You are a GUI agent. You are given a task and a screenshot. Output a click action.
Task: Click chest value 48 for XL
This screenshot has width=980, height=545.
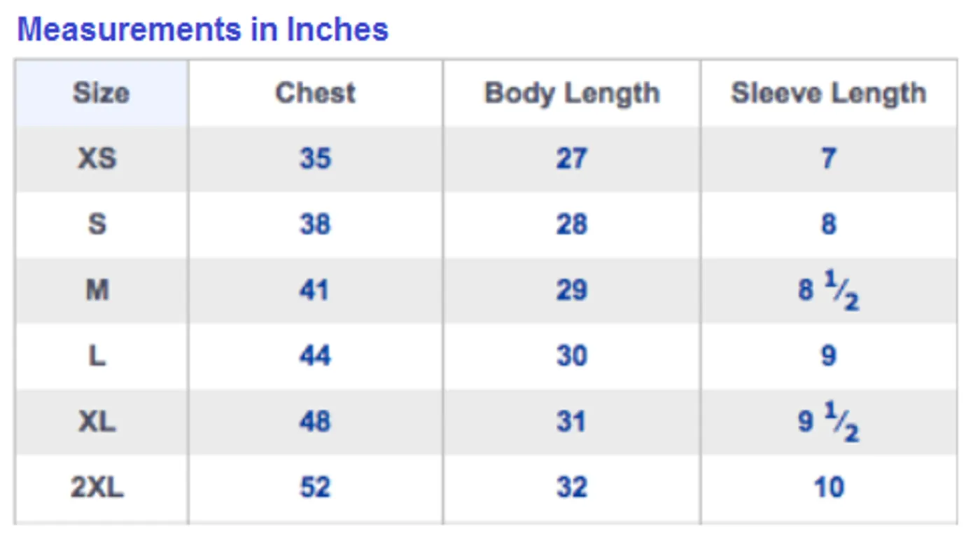[x=315, y=422]
